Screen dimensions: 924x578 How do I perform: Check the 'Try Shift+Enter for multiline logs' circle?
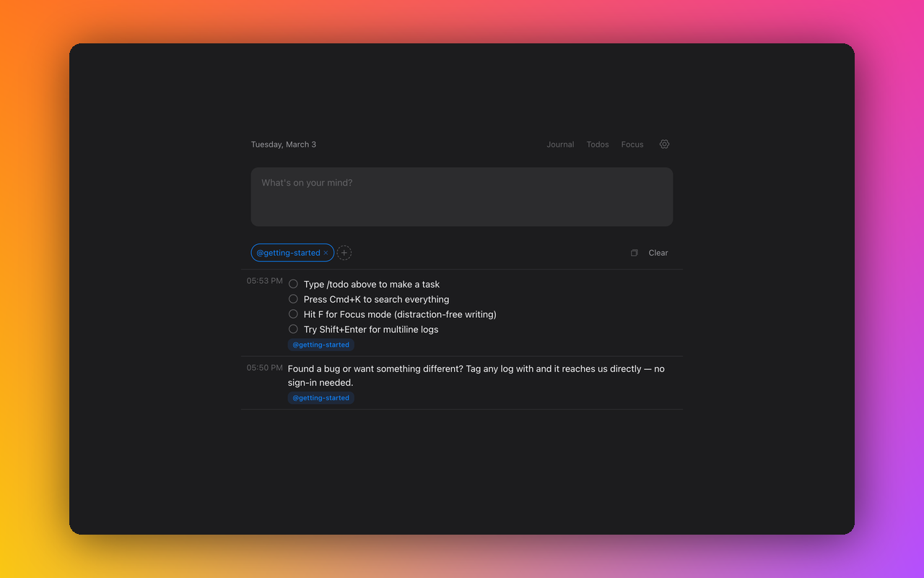coord(293,329)
